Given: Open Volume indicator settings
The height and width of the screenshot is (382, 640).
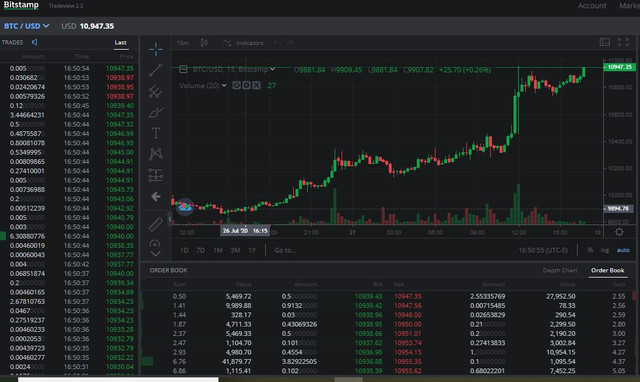Looking at the screenshot, I should click(x=247, y=85).
